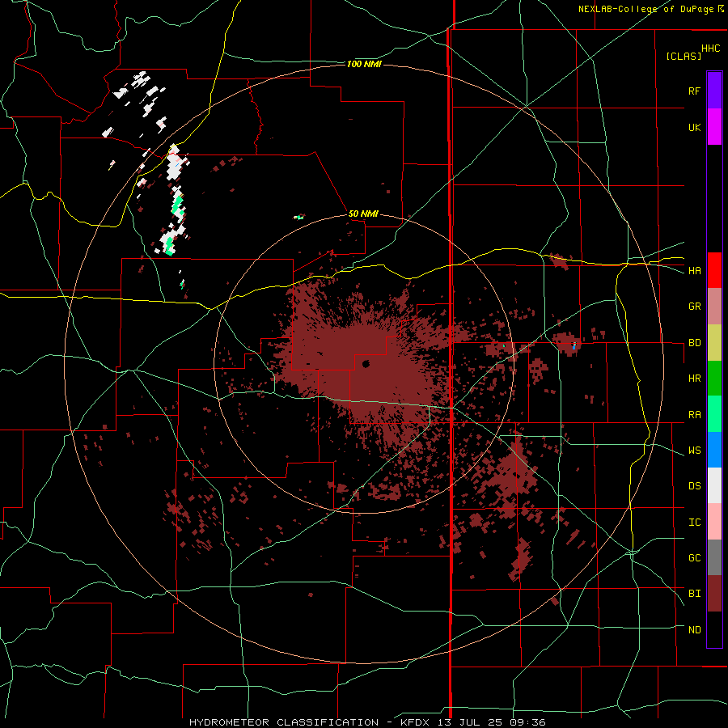
Task: Click the IC legend label
Action: pos(694,523)
